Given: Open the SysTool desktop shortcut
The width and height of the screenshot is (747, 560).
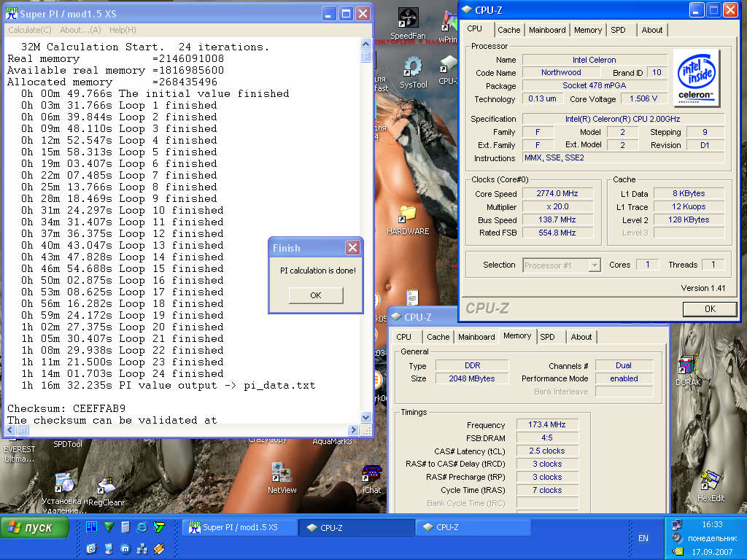Looking at the screenshot, I should 413,72.
